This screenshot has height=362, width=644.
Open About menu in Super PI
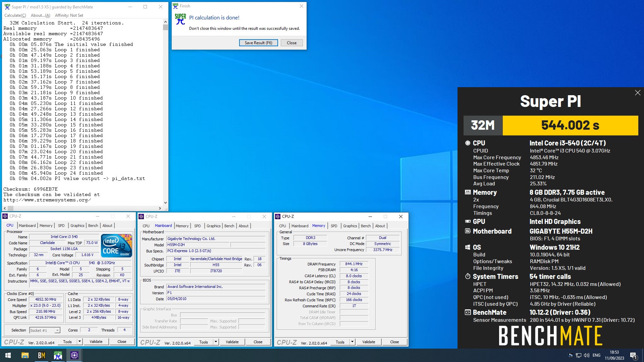pos(40,15)
